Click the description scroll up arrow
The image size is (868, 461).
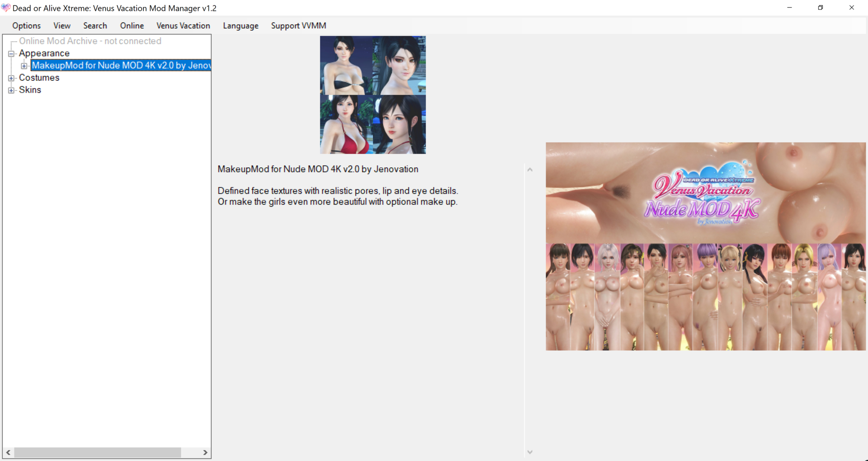pos(530,169)
